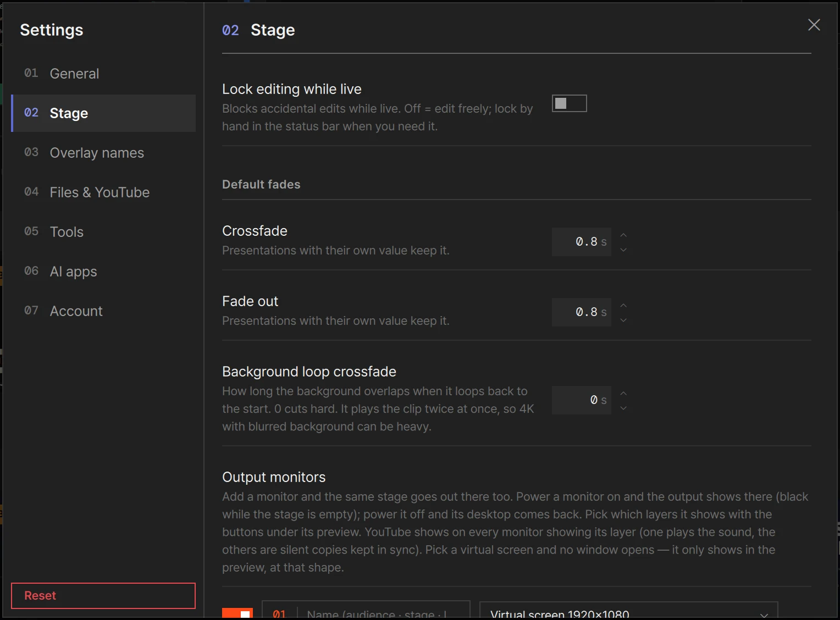Close the Settings dialog
Image resolution: width=840 pixels, height=620 pixels.
(x=814, y=25)
